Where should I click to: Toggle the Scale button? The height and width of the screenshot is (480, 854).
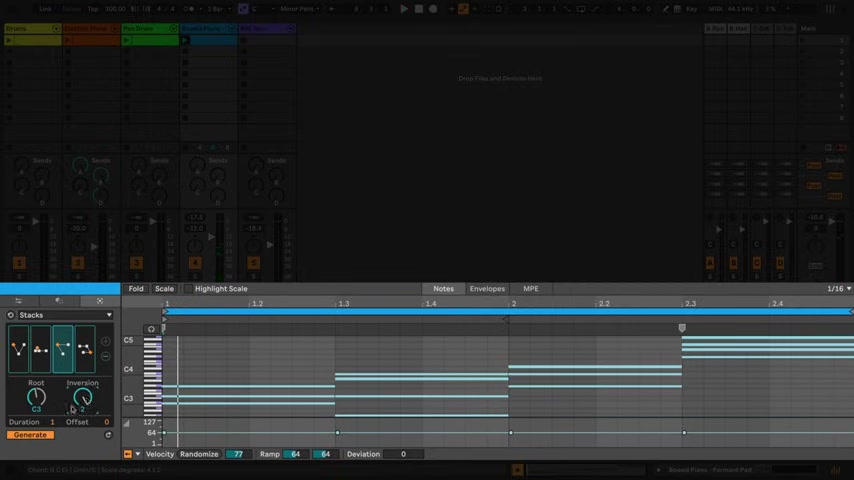164,289
